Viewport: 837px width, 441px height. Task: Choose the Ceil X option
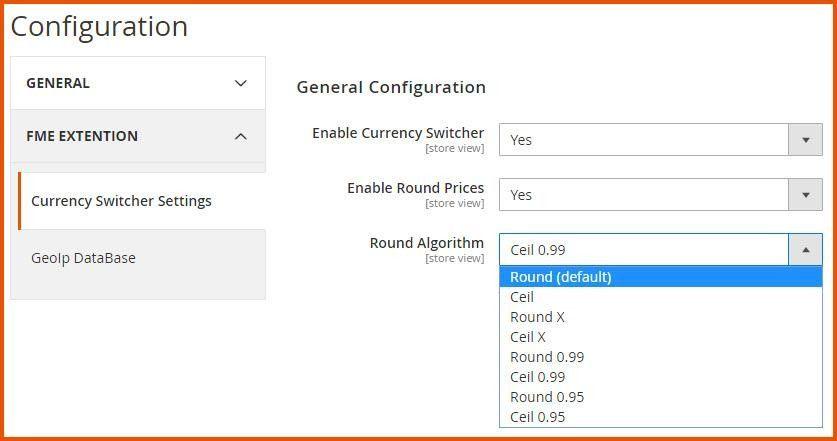coord(528,337)
